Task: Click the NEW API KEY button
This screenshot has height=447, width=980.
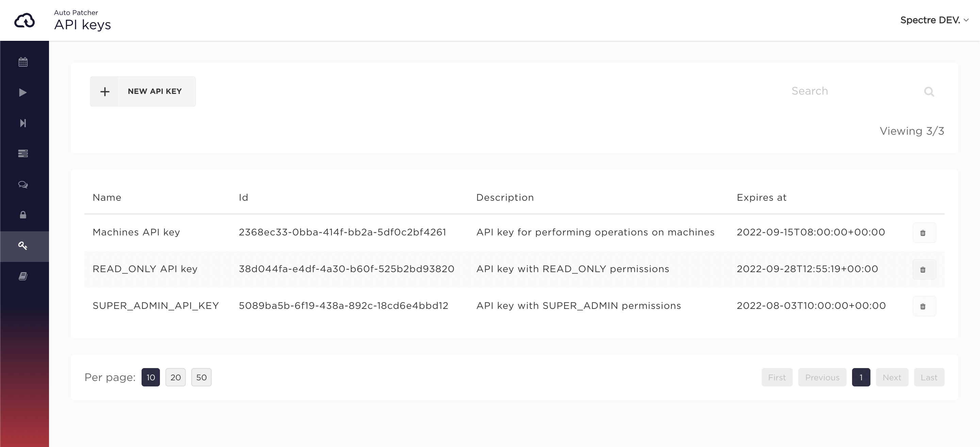Action: [143, 90]
